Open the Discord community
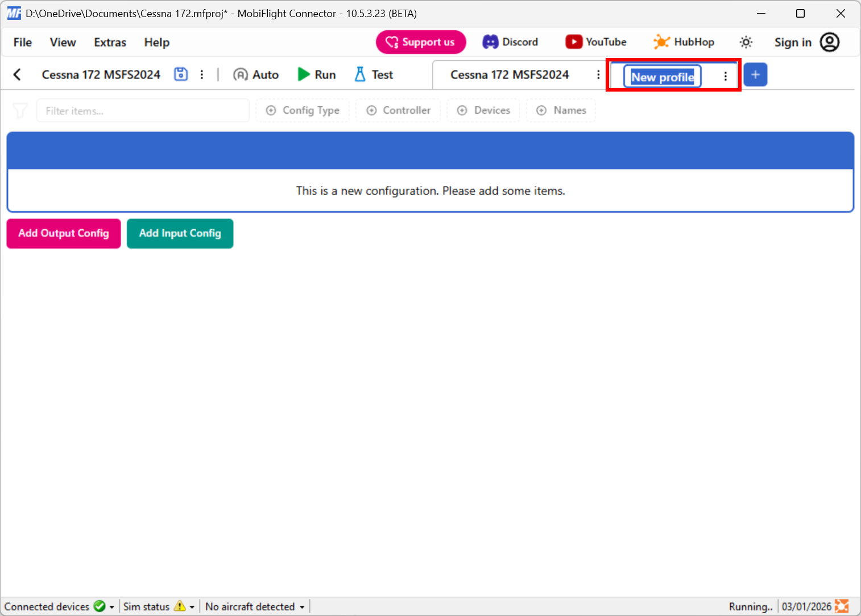This screenshot has height=616, width=861. point(510,42)
